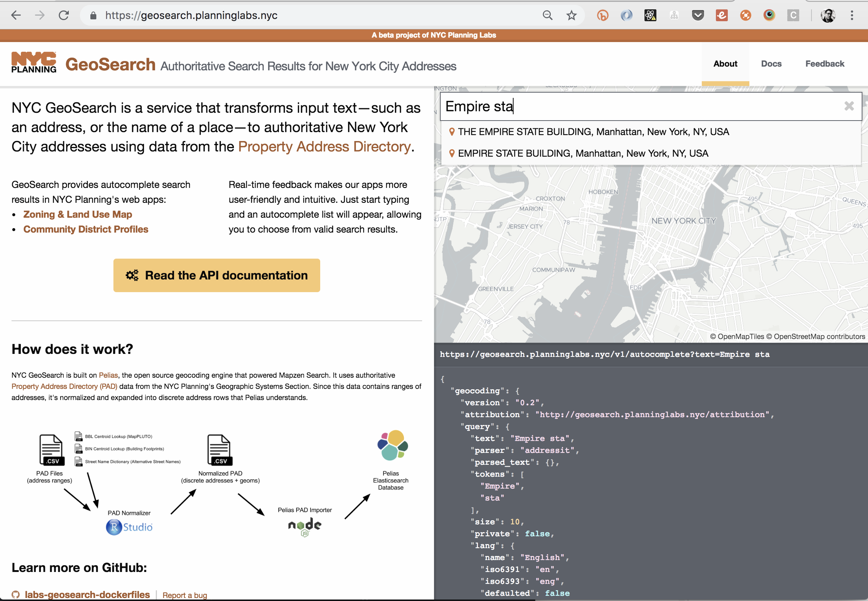The width and height of the screenshot is (868, 601).
Task: Reload the page
Action: [64, 15]
